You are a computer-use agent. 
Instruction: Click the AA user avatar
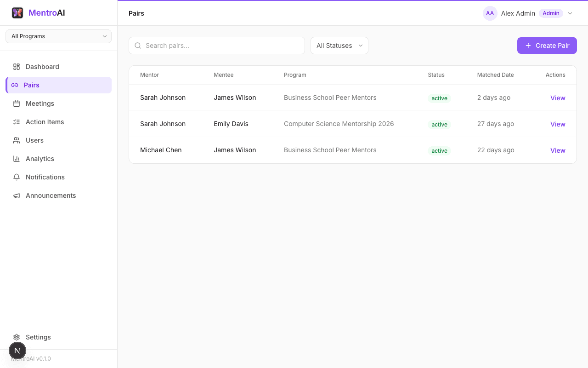490,13
